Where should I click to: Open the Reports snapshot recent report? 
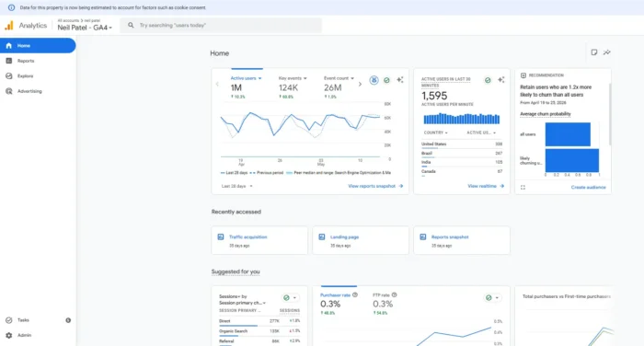(x=462, y=240)
